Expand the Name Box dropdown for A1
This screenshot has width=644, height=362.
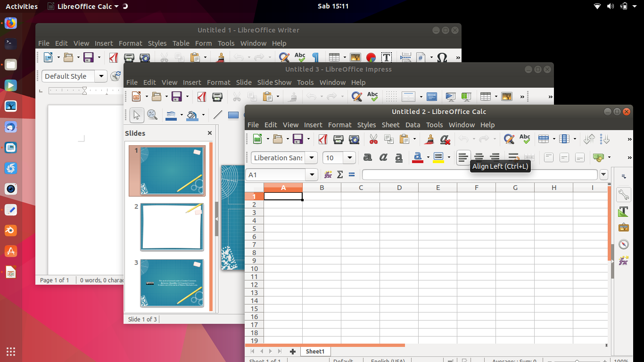pyautogui.click(x=312, y=175)
